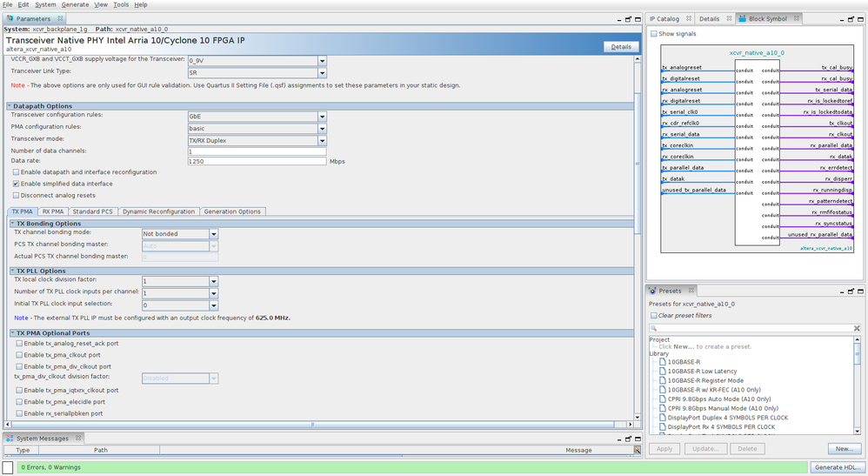Switch to the Standard PCS tab
The width and height of the screenshot is (868, 476).
pos(92,211)
